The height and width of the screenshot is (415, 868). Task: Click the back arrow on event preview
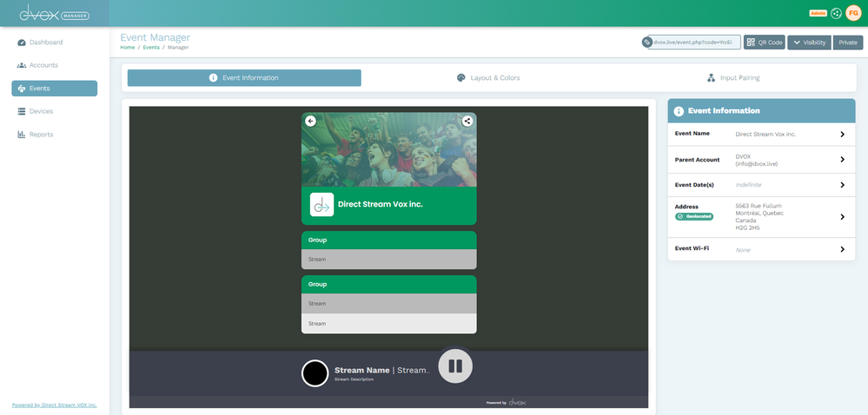pos(310,122)
